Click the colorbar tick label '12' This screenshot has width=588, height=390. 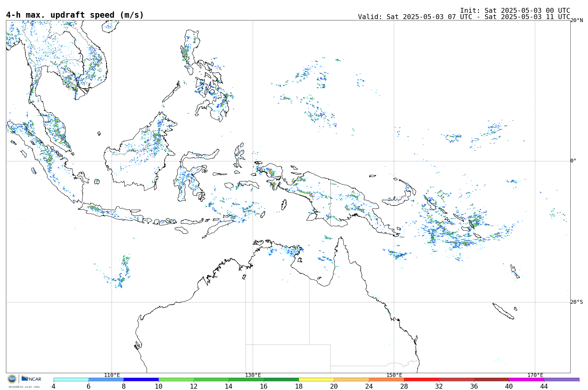point(194,386)
